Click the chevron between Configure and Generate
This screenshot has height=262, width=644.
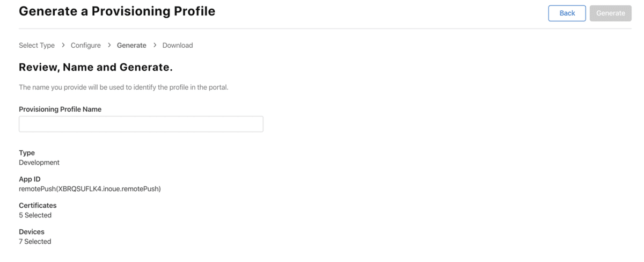(x=109, y=45)
